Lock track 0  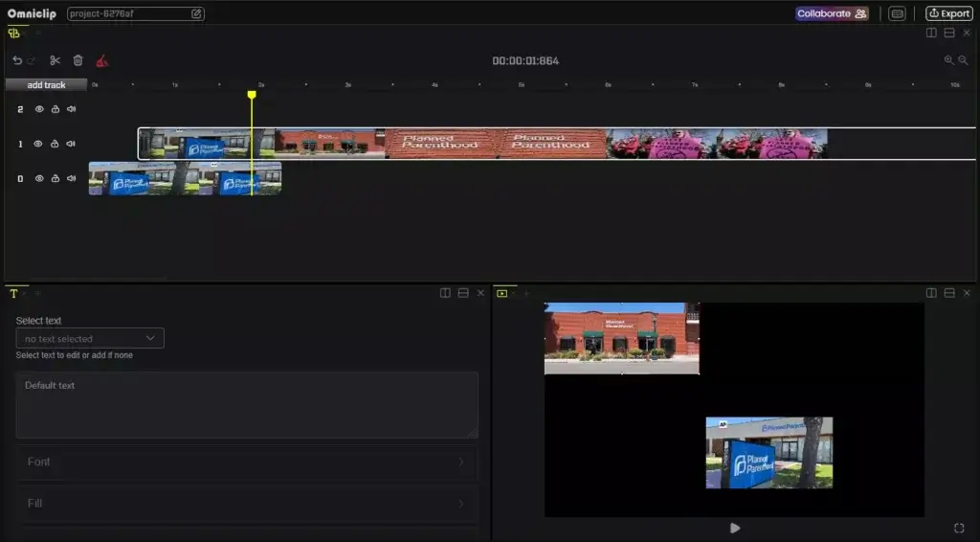[55, 179]
